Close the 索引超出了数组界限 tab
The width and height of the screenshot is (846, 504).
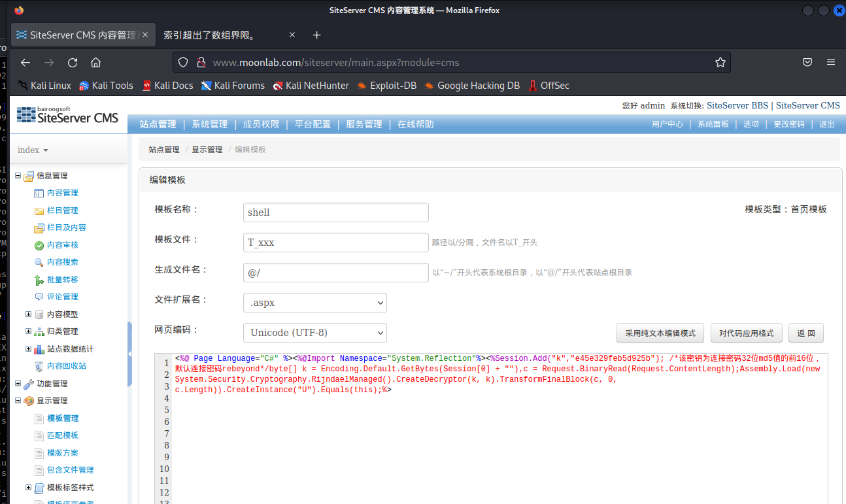pos(292,35)
